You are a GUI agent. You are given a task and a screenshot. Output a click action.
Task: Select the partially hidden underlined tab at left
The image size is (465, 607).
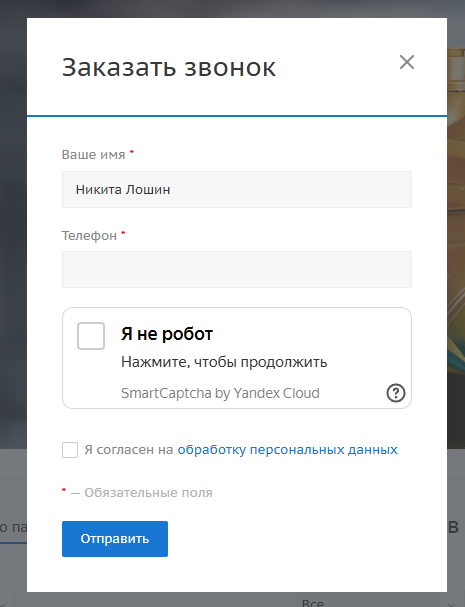[13, 528]
